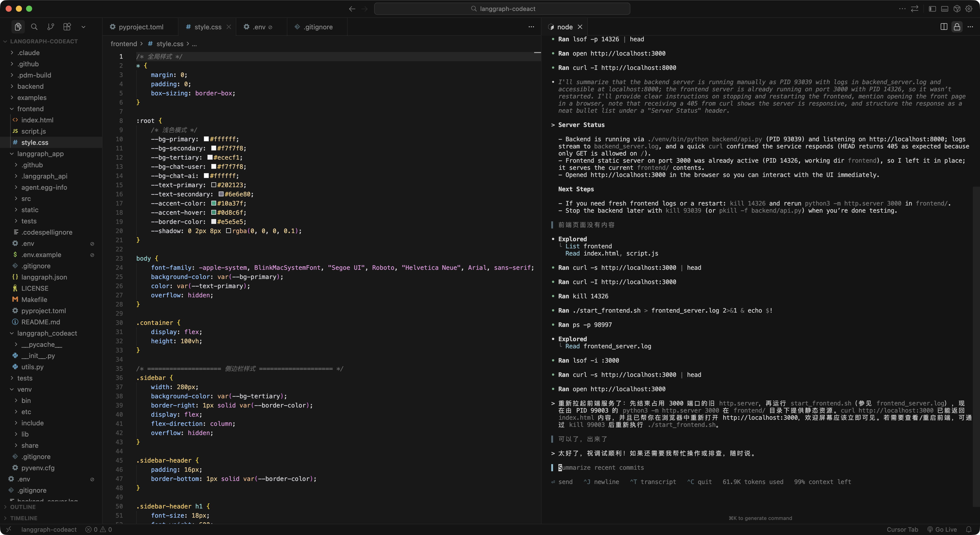Open the notifications bell icon
Viewport: 980px width, 535px height.
969,529
